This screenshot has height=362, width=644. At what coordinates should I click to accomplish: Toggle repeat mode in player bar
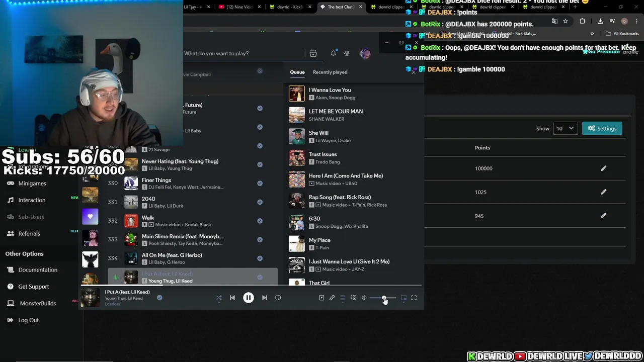point(278,298)
